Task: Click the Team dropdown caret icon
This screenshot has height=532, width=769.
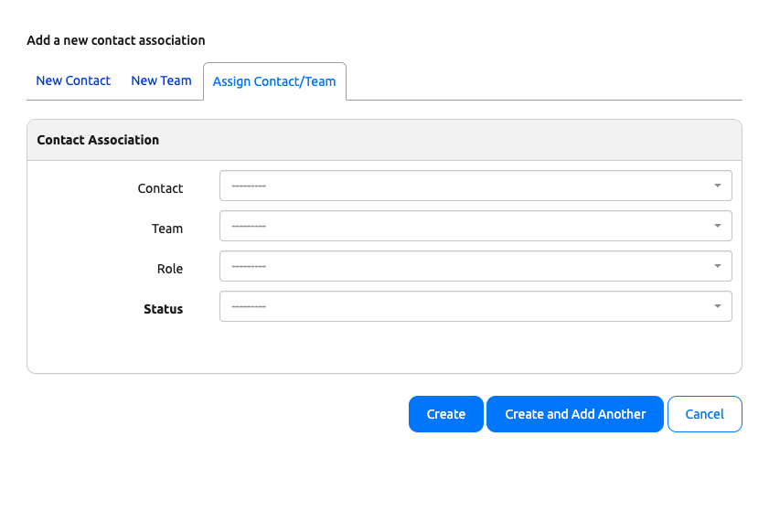Action: click(719, 225)
